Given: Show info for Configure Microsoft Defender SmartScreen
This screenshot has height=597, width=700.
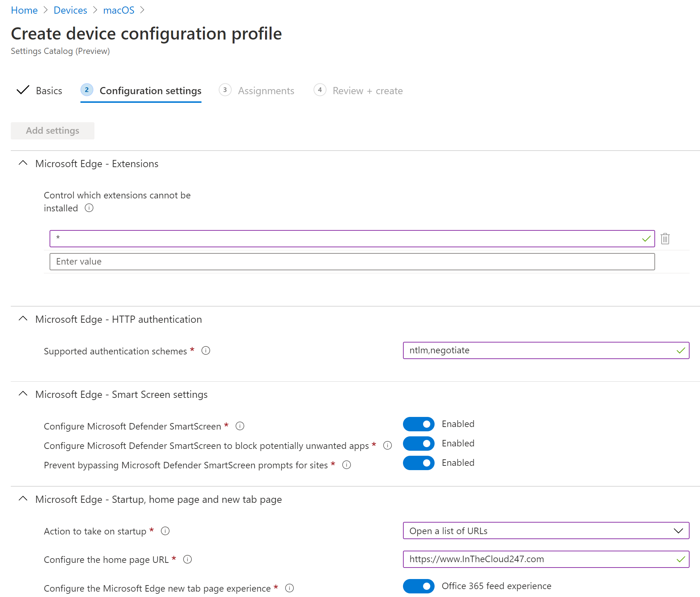Looking at the screenshot, I should coord(240,426).
